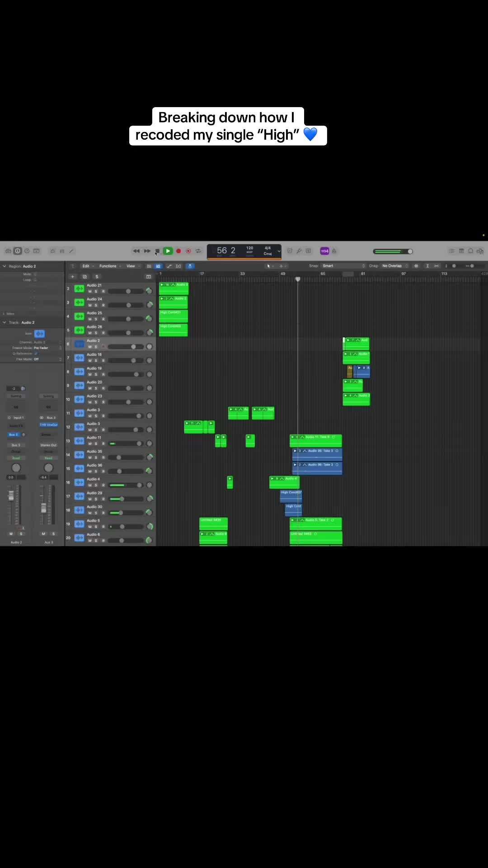This screenshot has width=488, height=868.
Task: Open the Loop Browser button
Action: click(470, 251)
